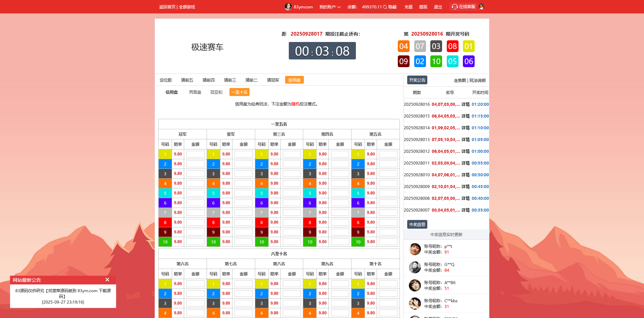Image resolution: width=644 pixels, height=318 pixels.
Task: Expand the 我的账户 dropdown menu
Action: point(330,7)
